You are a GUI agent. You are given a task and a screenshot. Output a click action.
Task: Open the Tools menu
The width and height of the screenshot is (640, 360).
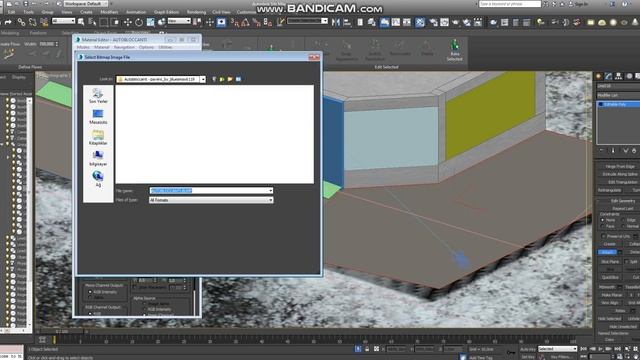click(29, 12)
